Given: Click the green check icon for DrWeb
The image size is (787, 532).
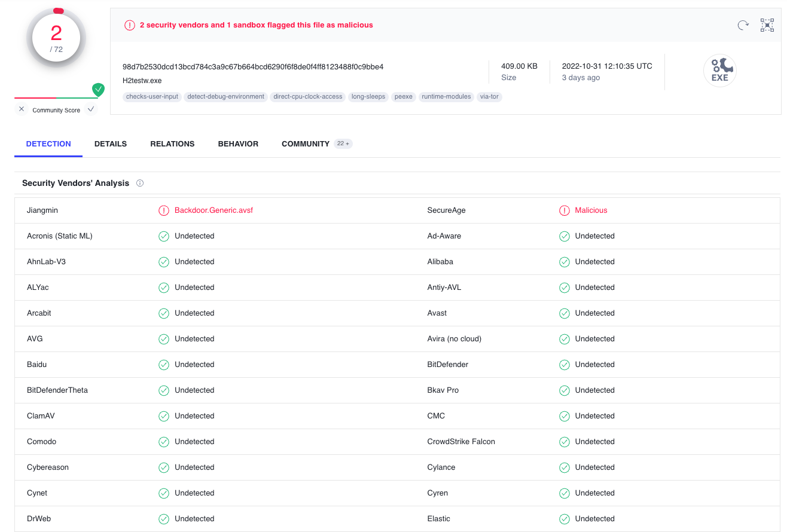Looking at the screenshot, I should click(x=164, y=519).
